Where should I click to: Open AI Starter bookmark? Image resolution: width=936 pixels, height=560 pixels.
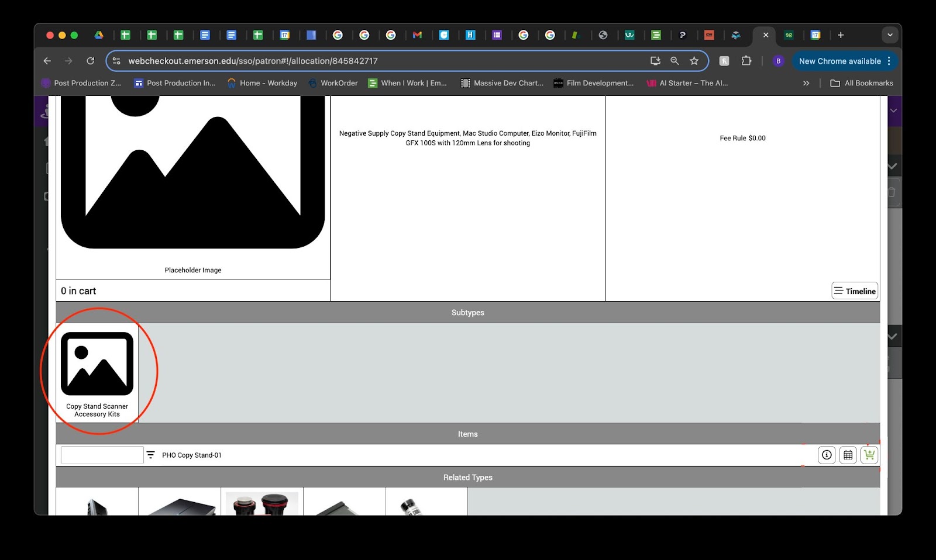tap(687, 83)
